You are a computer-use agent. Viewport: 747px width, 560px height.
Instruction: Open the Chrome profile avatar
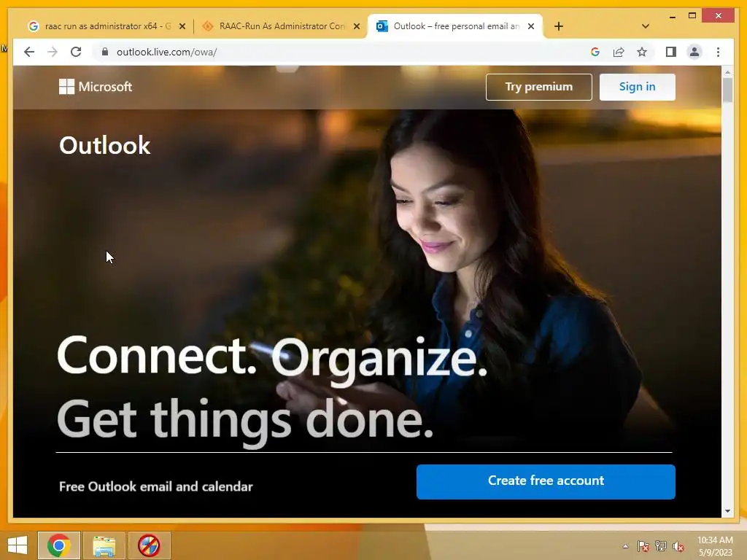click(x=694, y=52)
